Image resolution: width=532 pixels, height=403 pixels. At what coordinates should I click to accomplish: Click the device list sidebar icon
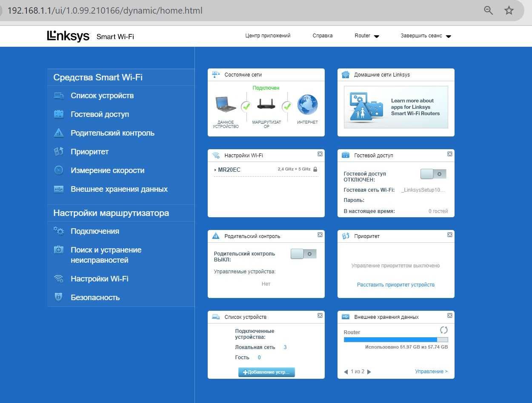[x=59, y=96]
